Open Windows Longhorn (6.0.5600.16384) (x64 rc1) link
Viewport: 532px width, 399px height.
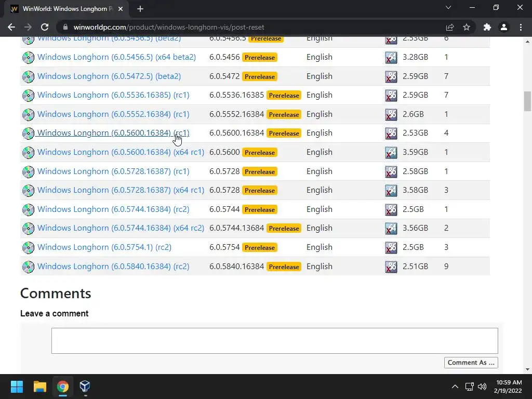coord(121,152)
